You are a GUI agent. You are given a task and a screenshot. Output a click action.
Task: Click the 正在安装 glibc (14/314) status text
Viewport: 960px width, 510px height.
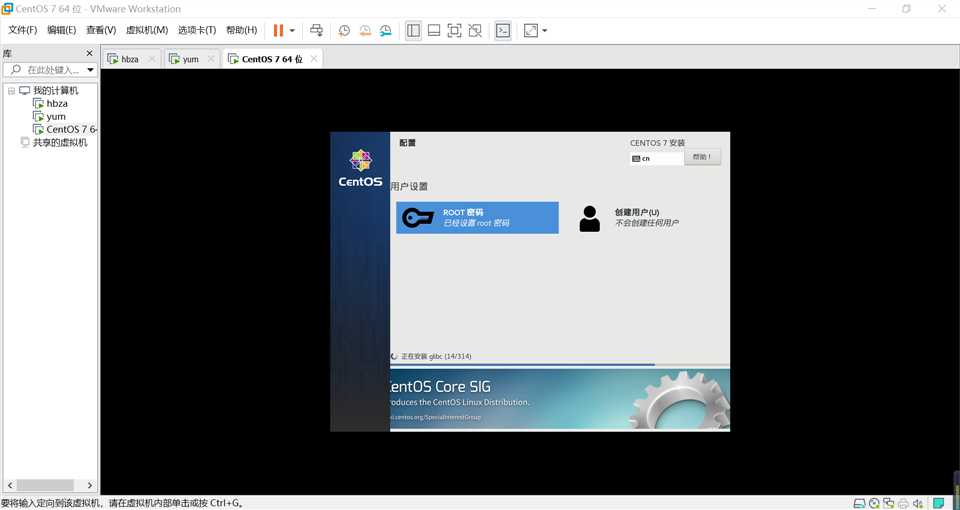pyautogui.click(x=436, y=356)
